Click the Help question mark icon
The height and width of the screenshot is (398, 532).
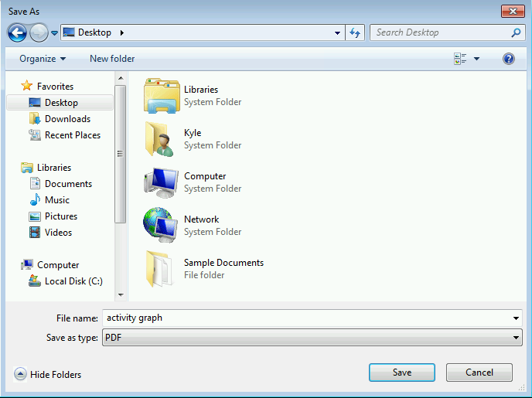coord(509,59)
